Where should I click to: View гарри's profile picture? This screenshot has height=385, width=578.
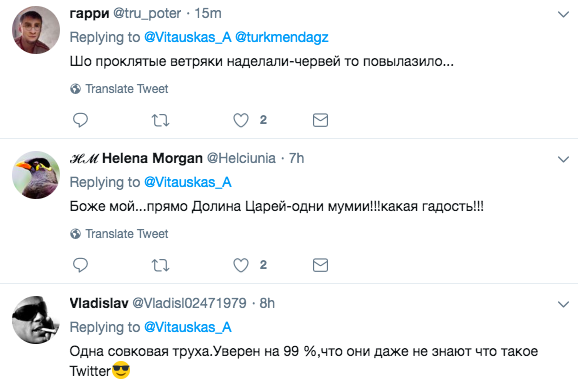[x=36, y=30]
